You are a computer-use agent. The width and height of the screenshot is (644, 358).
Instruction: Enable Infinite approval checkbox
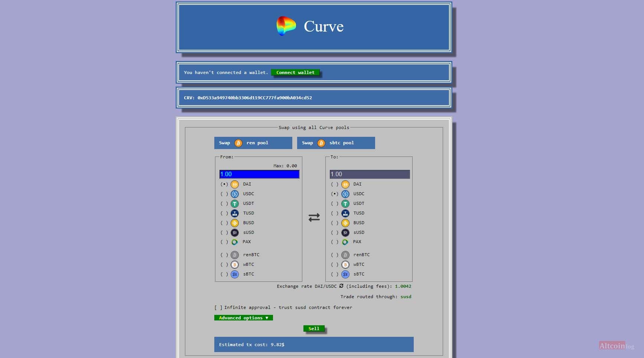[218, 307]
